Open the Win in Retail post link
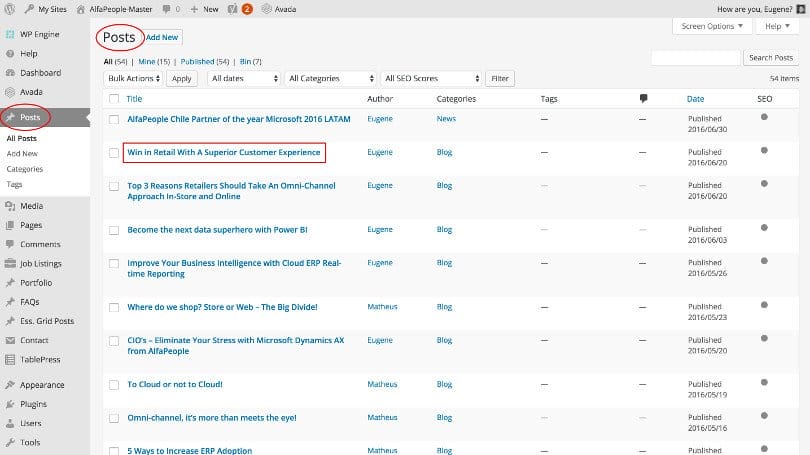The width and height of the screenshot is (810, 455). point(224,153)
